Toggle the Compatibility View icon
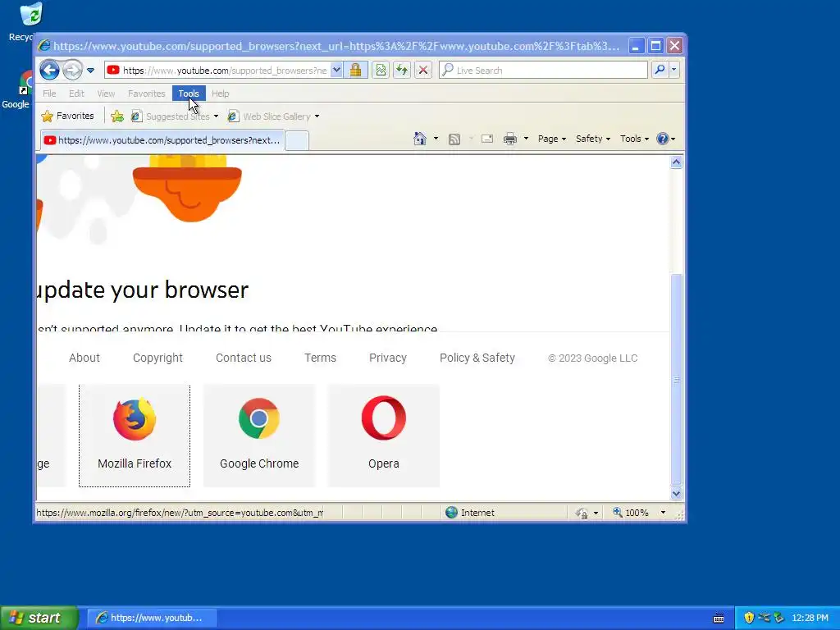Image resolution: width=840 pixels, height=630 pixels. [x=381, y=70]
